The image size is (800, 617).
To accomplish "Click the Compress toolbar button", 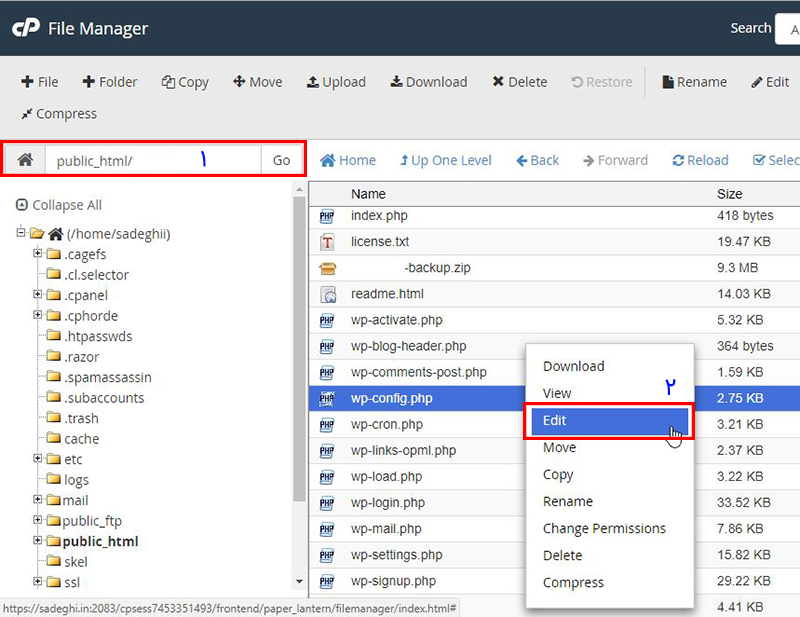I will (x=59, y=114).
